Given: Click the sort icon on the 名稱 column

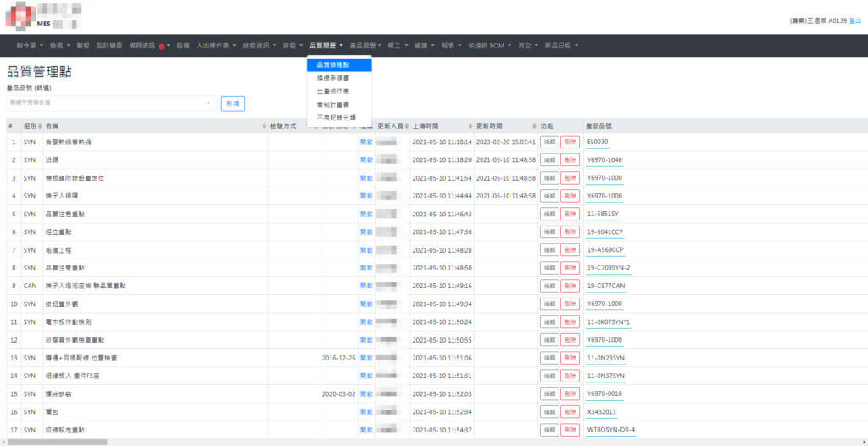Looking at the screenshot, I should (x=264, y=125).
